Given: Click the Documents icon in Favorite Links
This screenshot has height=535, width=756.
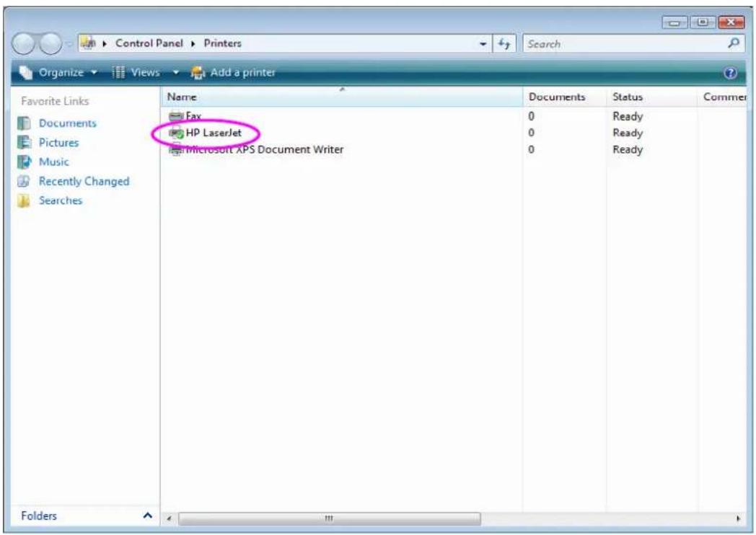Looking at the screenshot, I should [x=24, y=123].
